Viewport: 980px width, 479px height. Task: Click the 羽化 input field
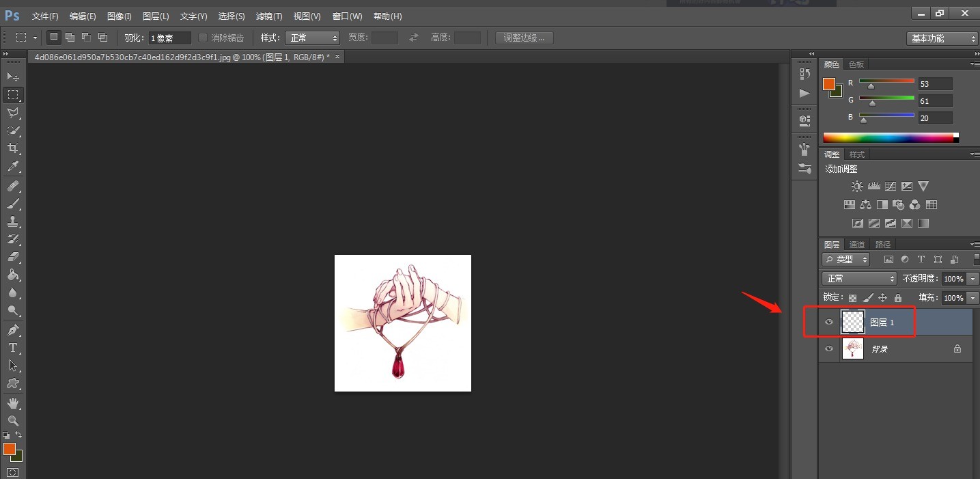point(169,38)
